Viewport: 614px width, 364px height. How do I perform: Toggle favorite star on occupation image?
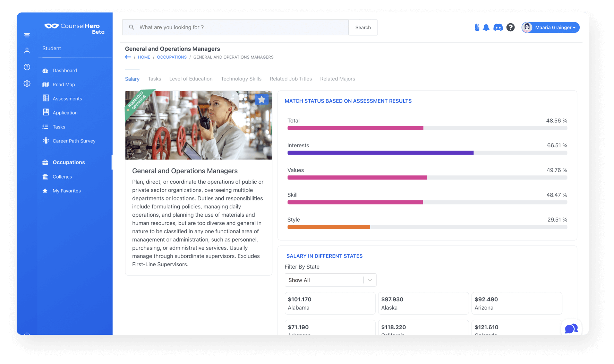point(262,100)
